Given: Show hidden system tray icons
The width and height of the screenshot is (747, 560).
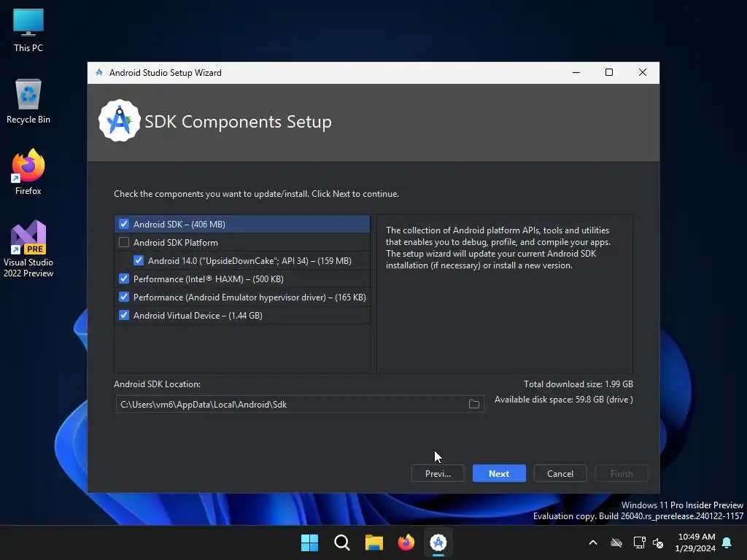Looking at the screenshot, I should 593,542.
